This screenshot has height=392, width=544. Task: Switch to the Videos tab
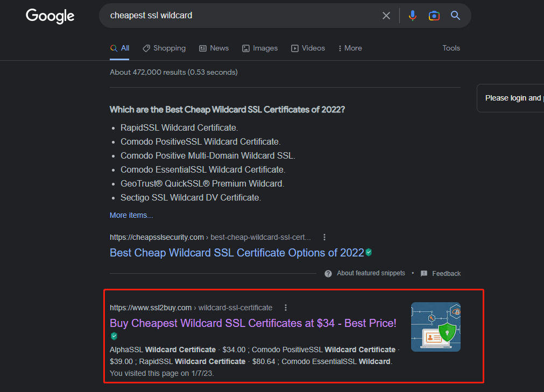coord(308,48)
